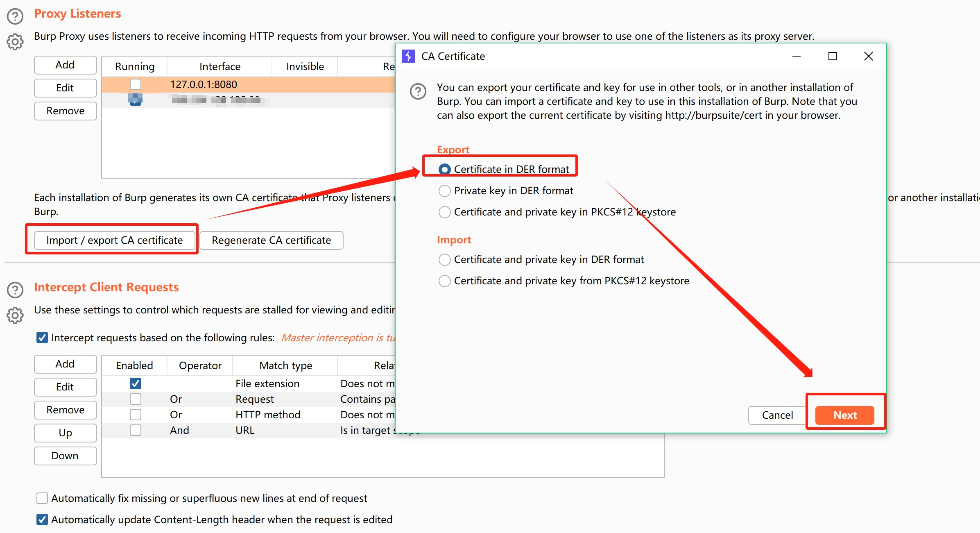The width and height of the screenshot is (980, 533).
Task: Click Operator column header in rules table
Action: 200,365
